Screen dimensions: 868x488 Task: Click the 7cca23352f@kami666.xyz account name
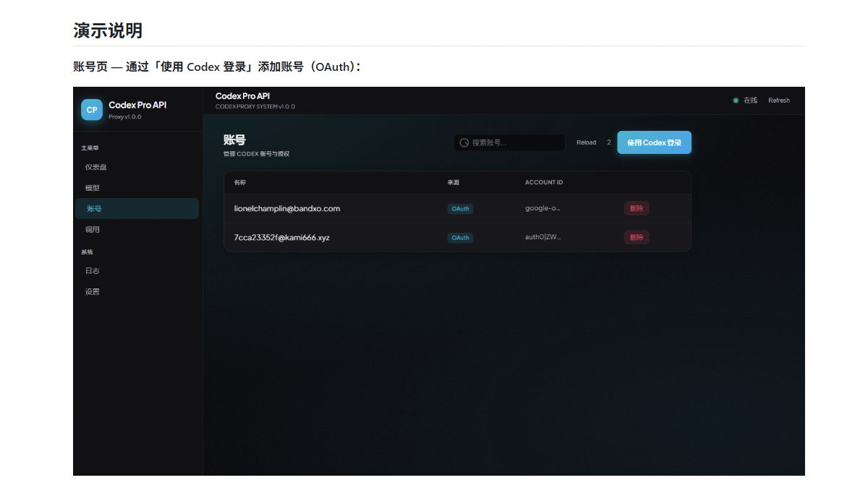tap(281, 237)
